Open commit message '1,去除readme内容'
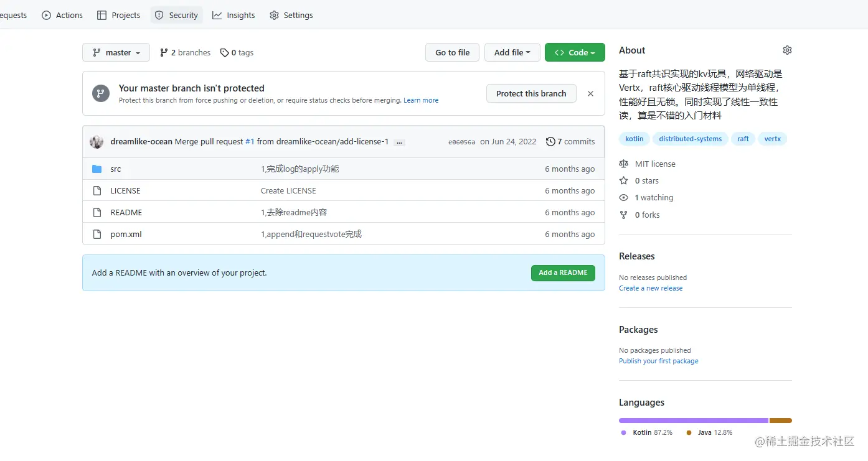 [x=294, y=213]
